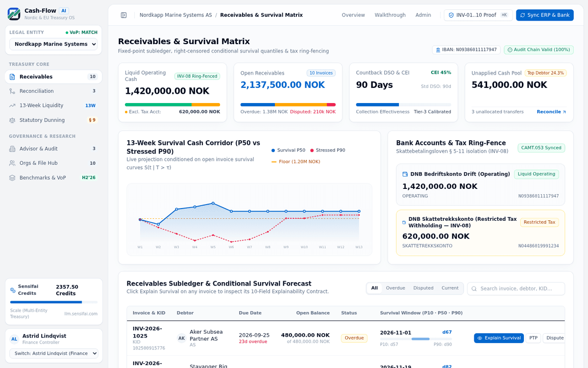Click the Restricted Tax account tag

pyautogui.click(x=539, y=222)
